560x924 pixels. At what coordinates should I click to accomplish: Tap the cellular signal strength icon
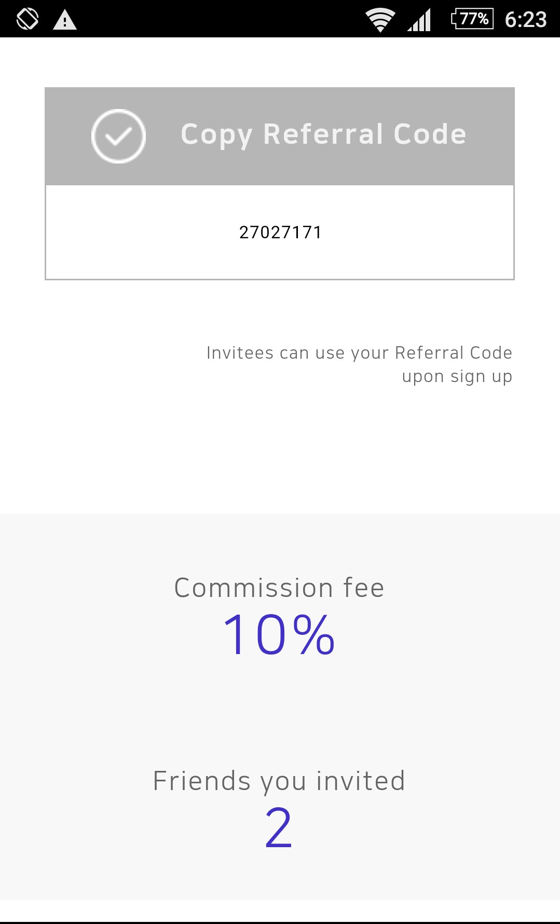pyautogui.click(x=419, y=20)
